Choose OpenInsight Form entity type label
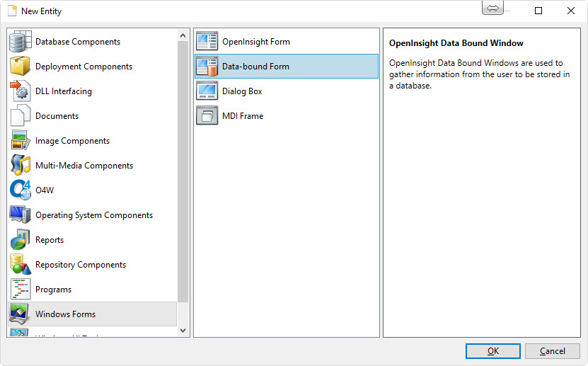This screenshot has width=588, height=366. pyautogui.click(x=256, y=42)
